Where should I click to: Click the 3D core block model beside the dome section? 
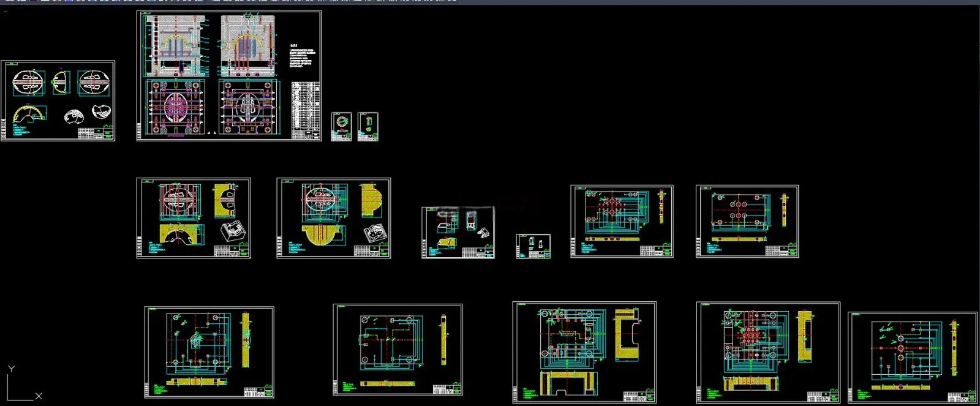(x=375, y=233)
